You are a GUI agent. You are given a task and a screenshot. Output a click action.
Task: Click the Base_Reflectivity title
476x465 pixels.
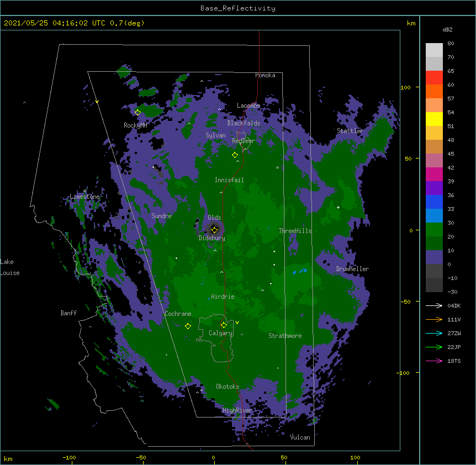(x=238, y=8)
